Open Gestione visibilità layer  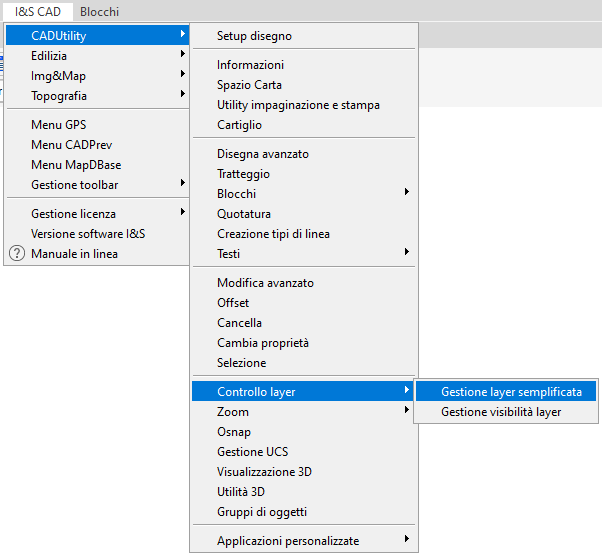pos(506,412)
